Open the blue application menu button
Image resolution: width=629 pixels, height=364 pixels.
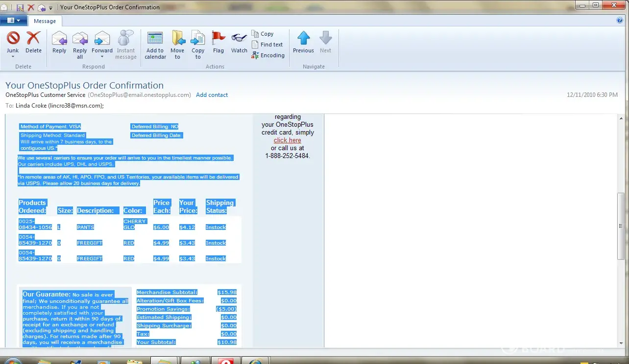pos(14,21)
